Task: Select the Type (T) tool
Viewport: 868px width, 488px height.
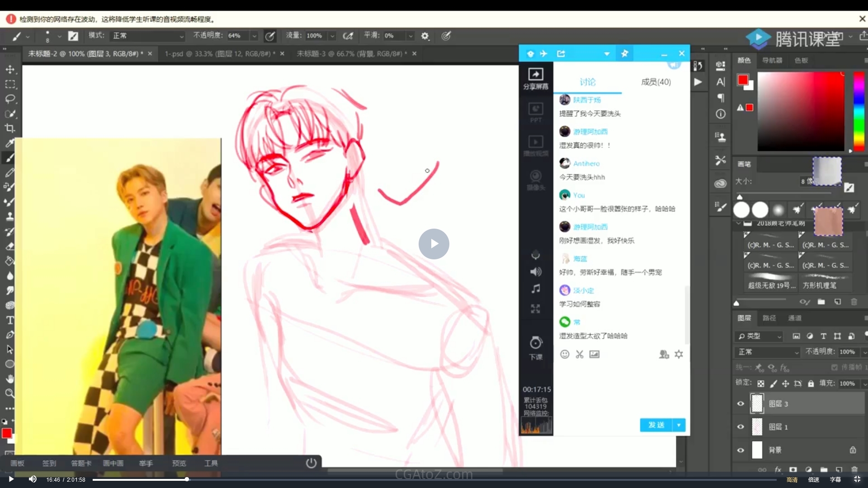Action: [x=10, y=320]
